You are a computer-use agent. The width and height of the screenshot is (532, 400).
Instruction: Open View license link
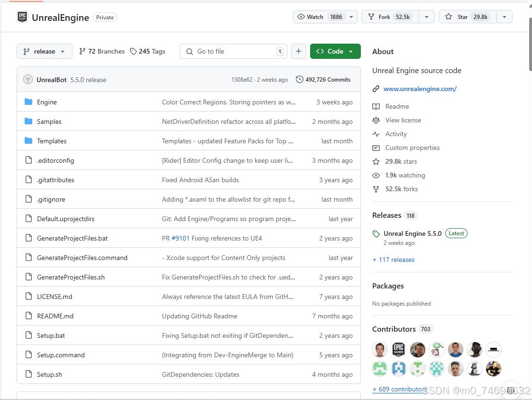(403, 120)
